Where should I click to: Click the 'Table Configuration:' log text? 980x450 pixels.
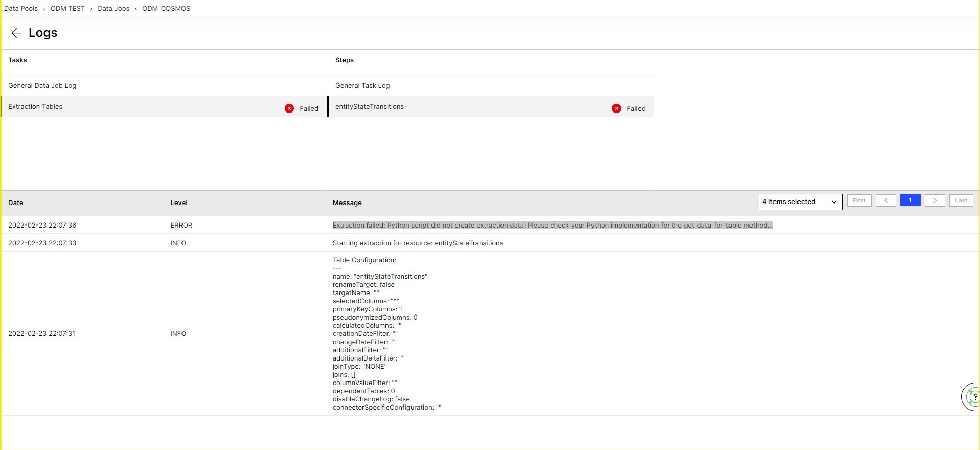pos(364,260)
